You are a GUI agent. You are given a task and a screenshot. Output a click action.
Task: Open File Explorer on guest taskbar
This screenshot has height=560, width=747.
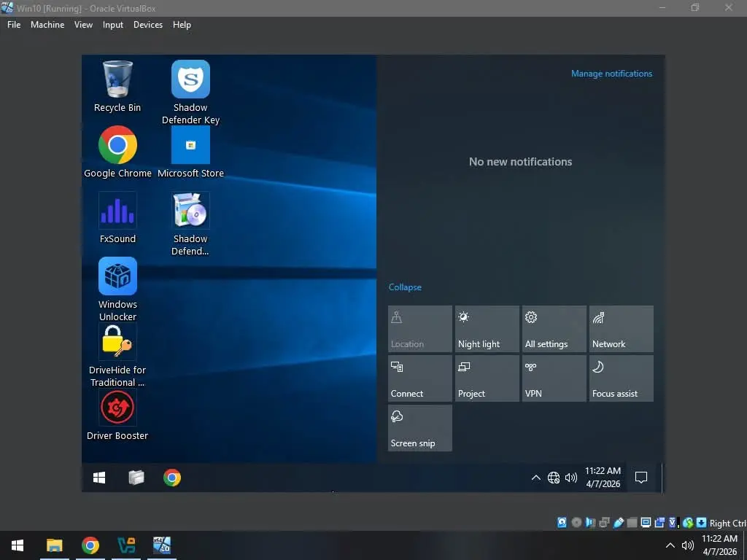[x=136, y=478]
